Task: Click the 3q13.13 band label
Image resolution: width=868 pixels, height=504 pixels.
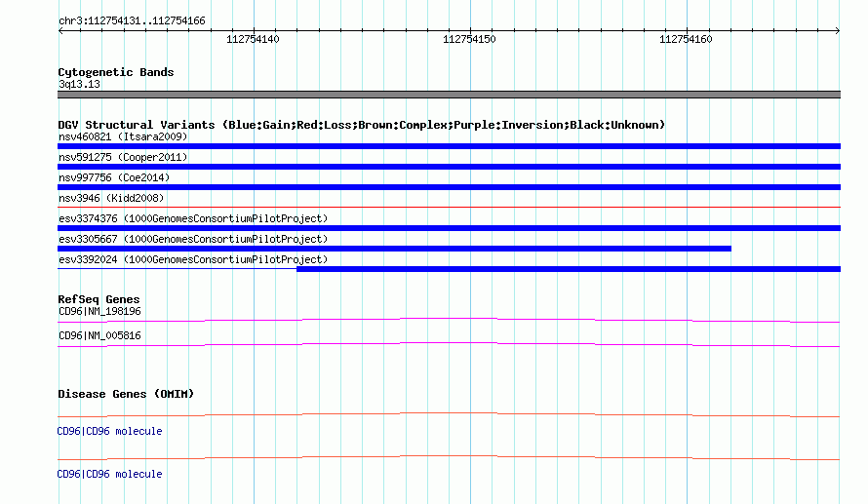Action: (x=79, y=84)
